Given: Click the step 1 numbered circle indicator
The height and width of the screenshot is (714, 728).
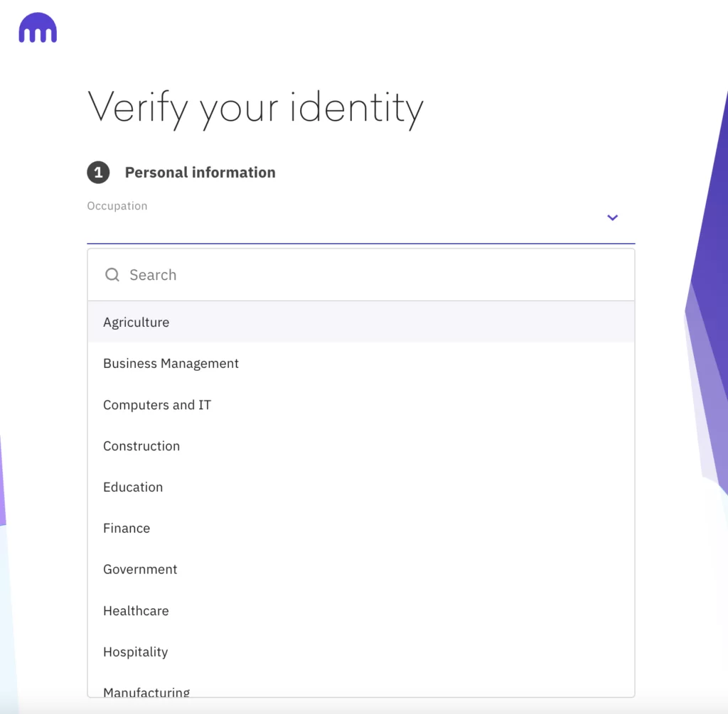Looking at the screenshot, I should (x=98, y=172).
